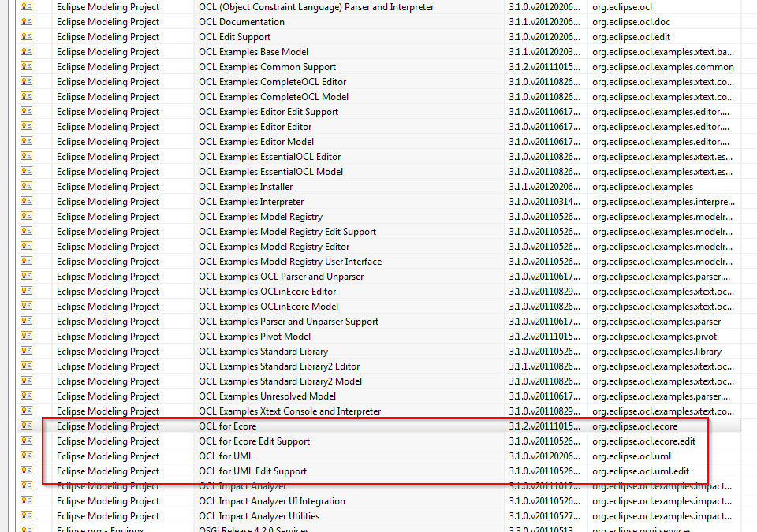Select the icon for OCL Examples Model Registry User Interface
Screen dimensions: 757x532
pyautogui.click(x=27, y=261)
